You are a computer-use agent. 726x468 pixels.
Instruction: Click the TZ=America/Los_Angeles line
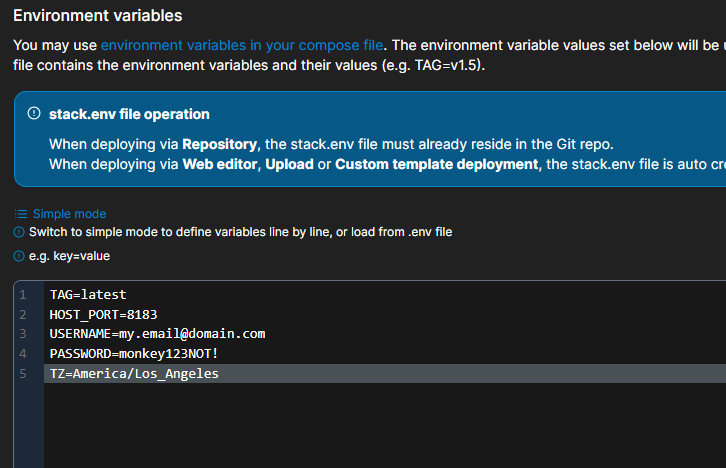click(x=133, y=373)
